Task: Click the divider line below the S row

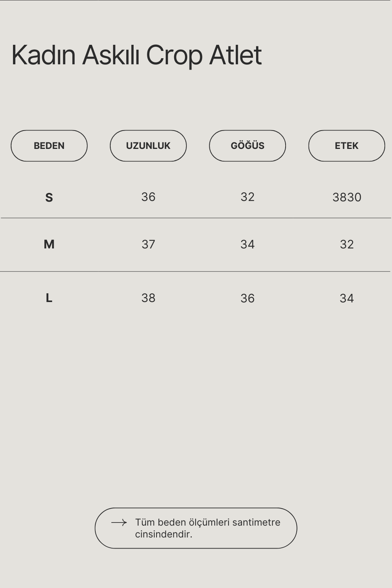Action: pos(196,218)
